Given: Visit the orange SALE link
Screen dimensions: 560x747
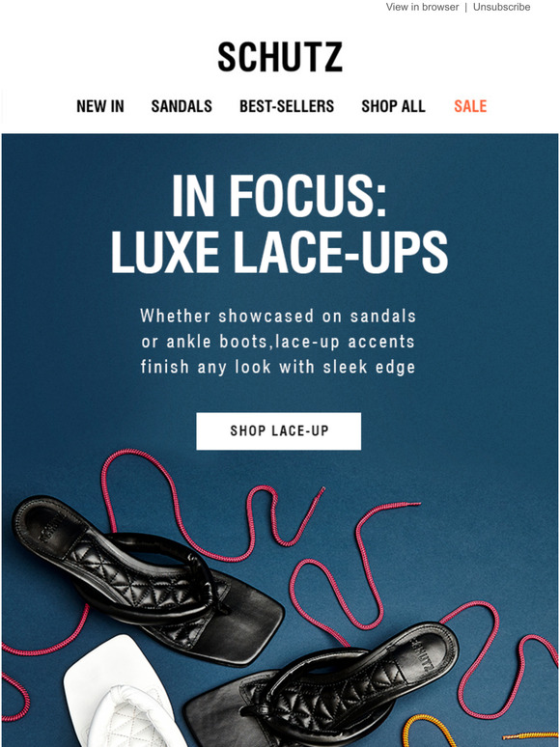Looking at the screenshot, I should pyautogui.click(x=470, y=106).
